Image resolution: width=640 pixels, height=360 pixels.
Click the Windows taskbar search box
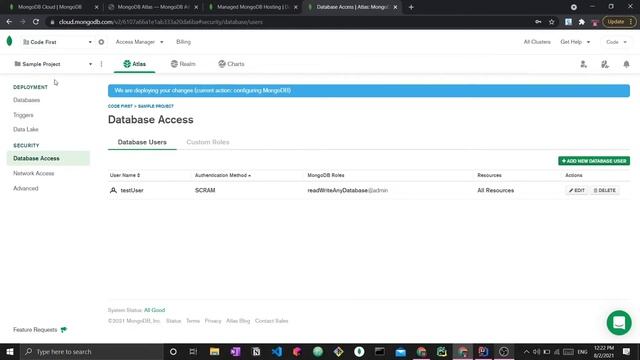91,351
